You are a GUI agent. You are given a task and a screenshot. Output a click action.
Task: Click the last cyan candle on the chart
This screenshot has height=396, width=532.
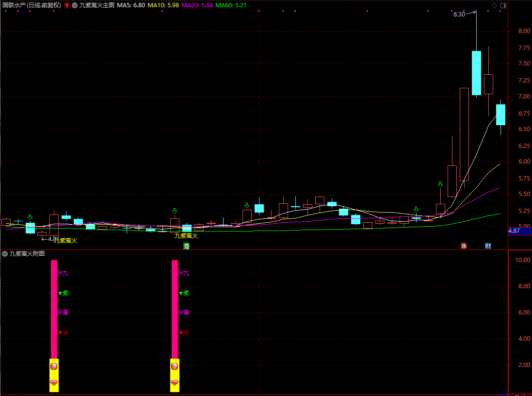501,115
